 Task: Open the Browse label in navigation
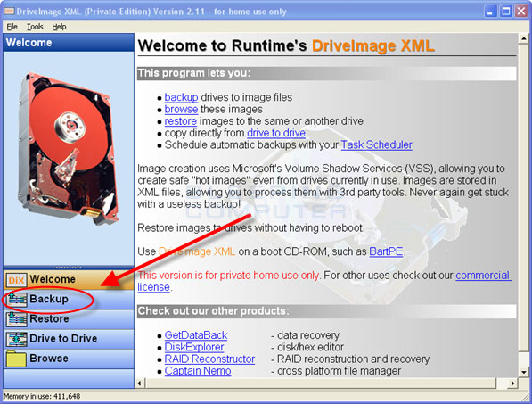(x=49, y=359)
